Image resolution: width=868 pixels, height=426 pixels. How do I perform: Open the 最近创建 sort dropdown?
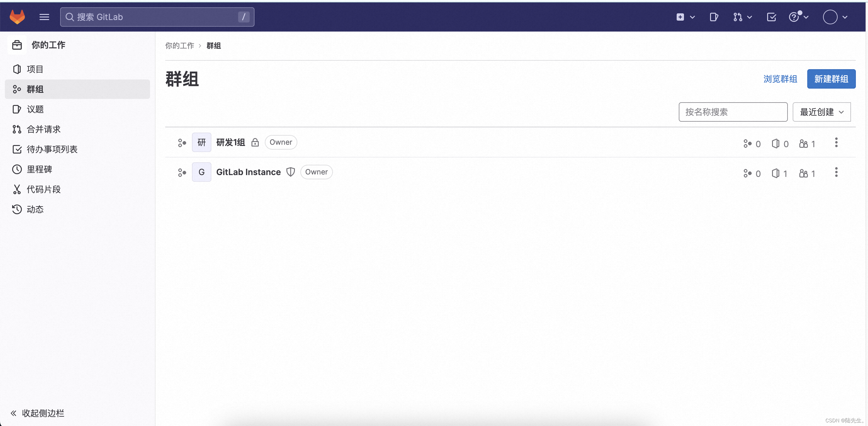click(x=821, y=112)
